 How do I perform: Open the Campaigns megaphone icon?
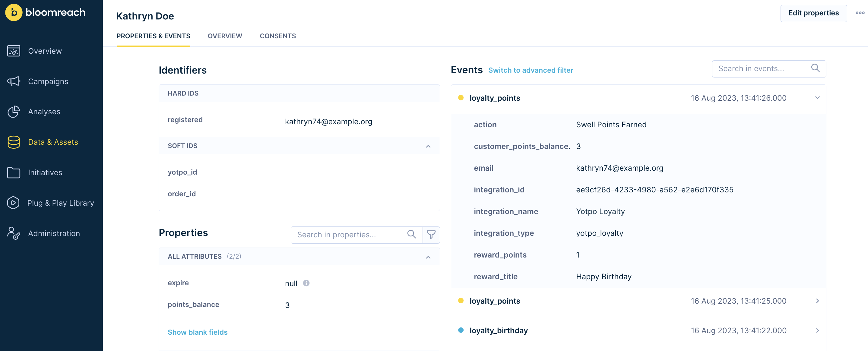click(14, 81)
